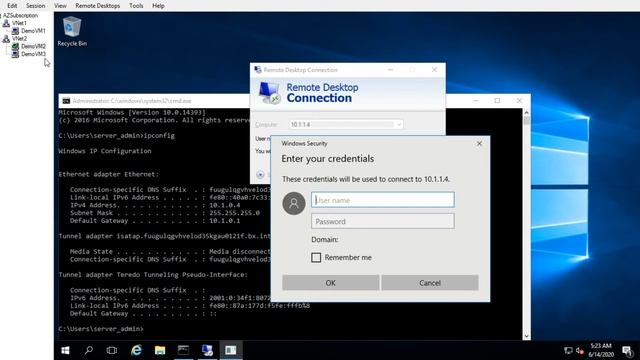Viewport: 640px width, 360px height.
Task: Focus the Password field
Action: point(382,221)
